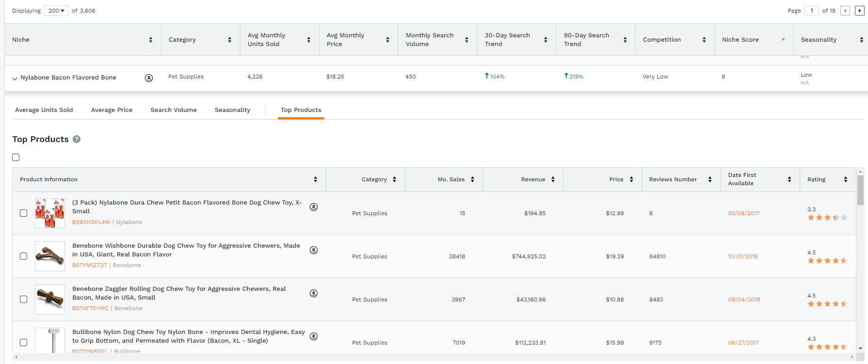Sort by Avg Monthly Units Sold

(309, 40)
